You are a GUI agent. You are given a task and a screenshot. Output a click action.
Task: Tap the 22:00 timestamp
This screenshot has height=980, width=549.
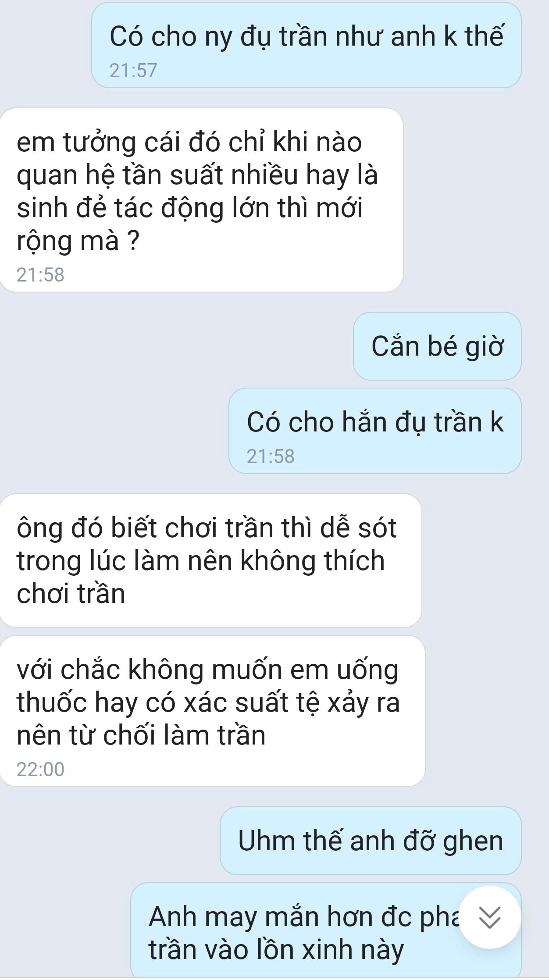point(40,770)
